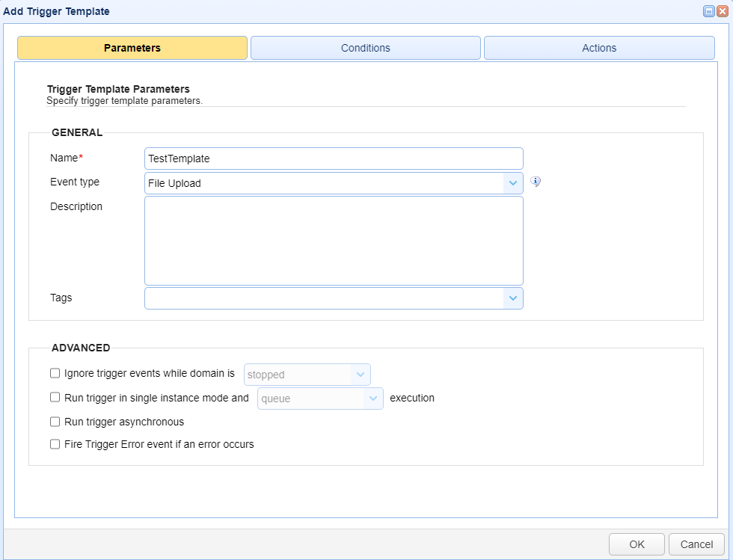Click inside the Description text area
733x560 pixels.
[x=334, y=241]
